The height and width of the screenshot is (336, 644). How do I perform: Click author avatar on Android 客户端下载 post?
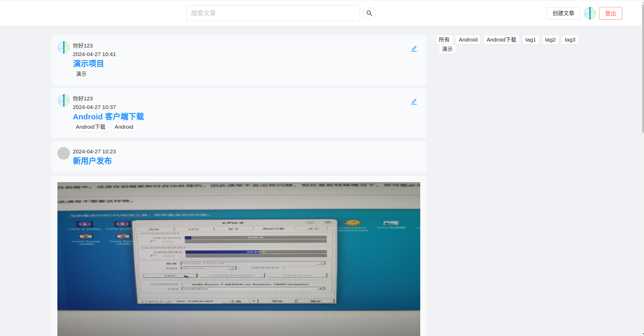coord(64,100)
